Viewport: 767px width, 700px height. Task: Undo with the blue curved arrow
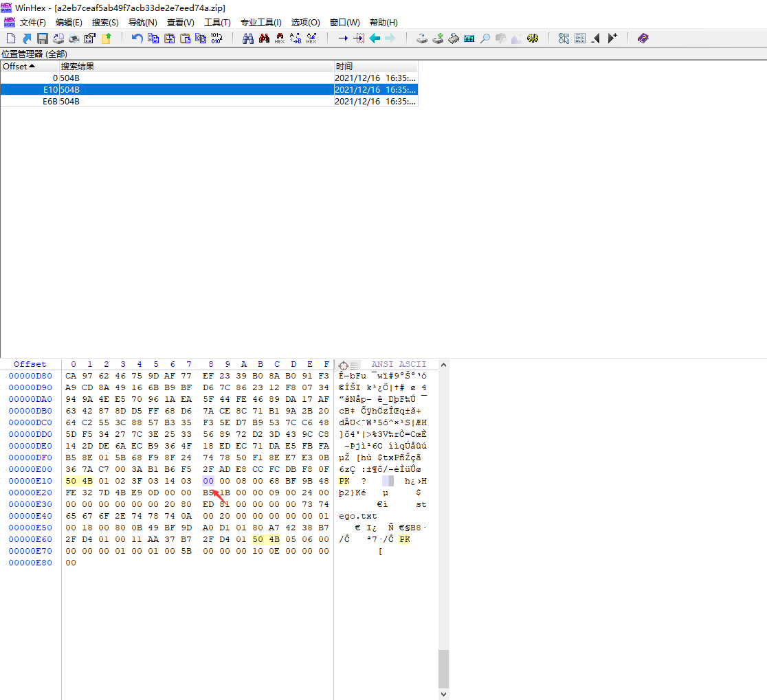(x=137, y=38)
